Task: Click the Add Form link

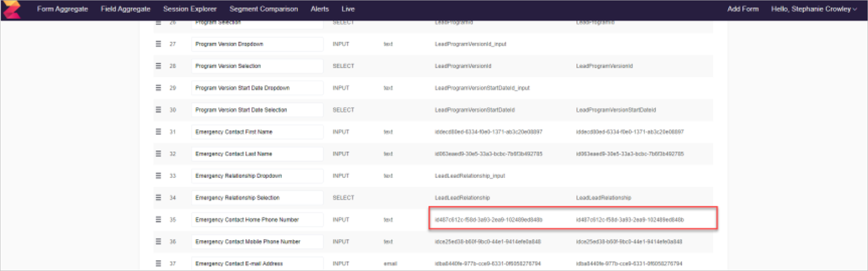Action: click(x=742, y=9)
